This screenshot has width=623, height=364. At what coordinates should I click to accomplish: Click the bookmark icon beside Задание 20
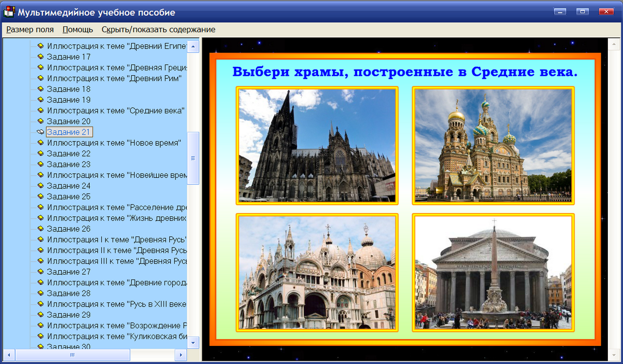[40, 121]
